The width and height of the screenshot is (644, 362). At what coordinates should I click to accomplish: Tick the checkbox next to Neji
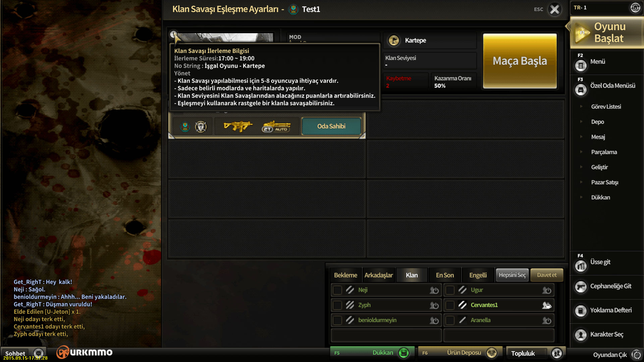click(337, 290)
